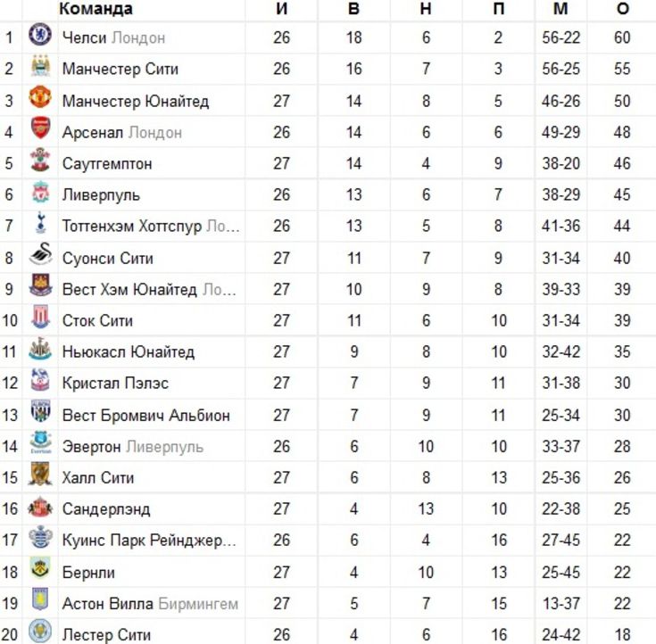
Task: Click the И games played header
Action: [x=281, y=9]
